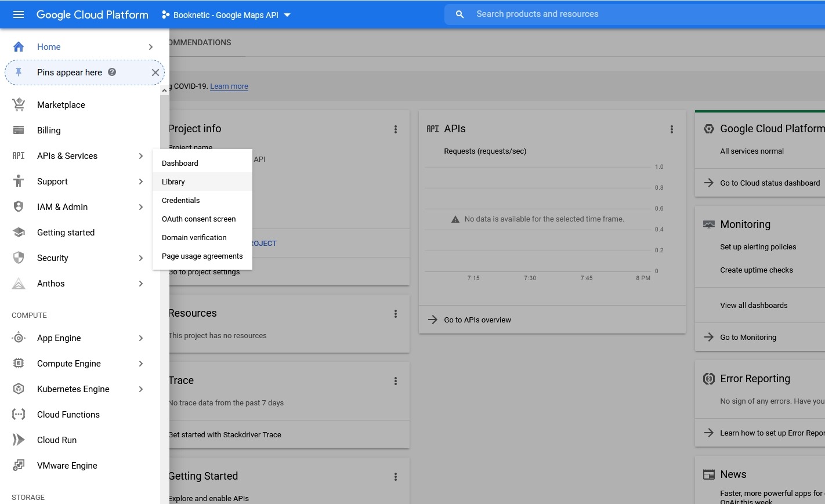Expand the Anthos submenu arrow

click(141, 284)
